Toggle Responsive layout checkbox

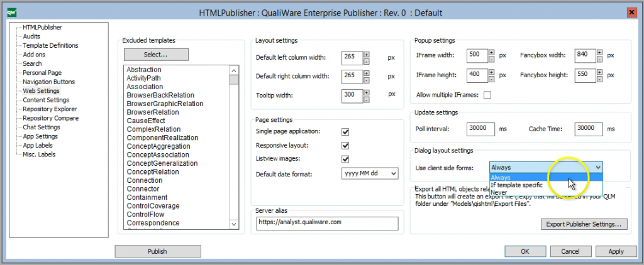coord(345,146)
